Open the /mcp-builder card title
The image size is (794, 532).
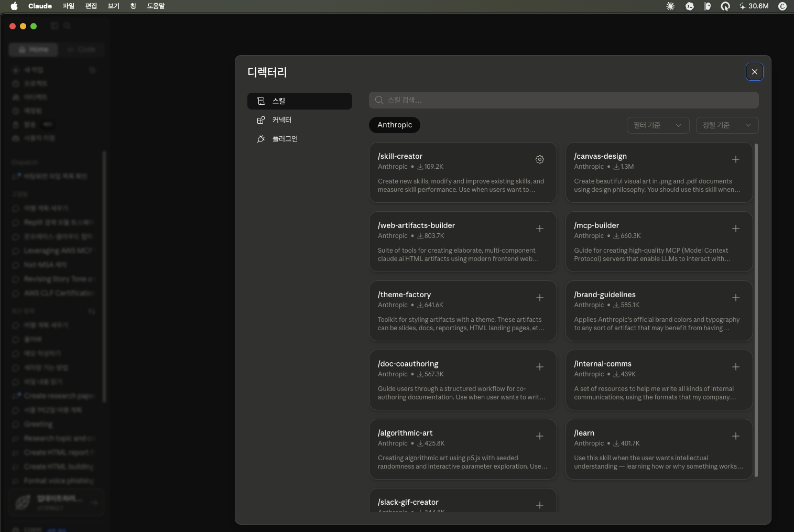(x=596, y=225)
